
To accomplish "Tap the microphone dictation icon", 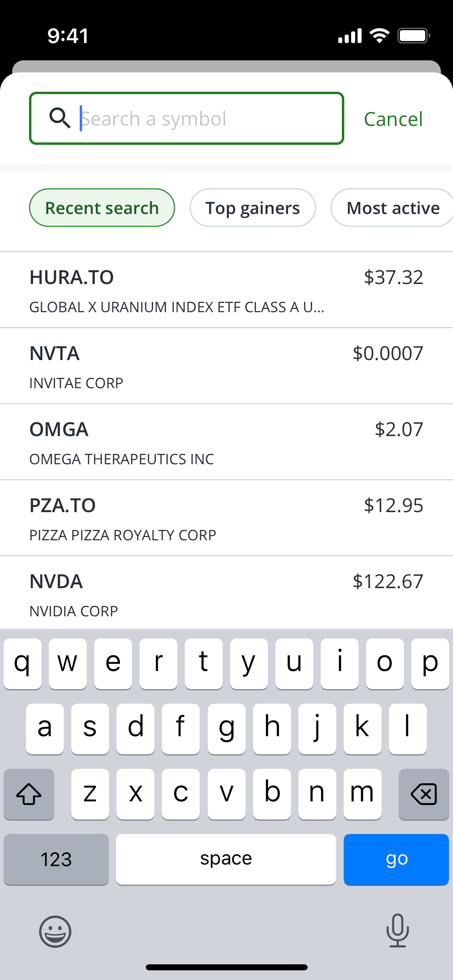I will pos(397,931).
